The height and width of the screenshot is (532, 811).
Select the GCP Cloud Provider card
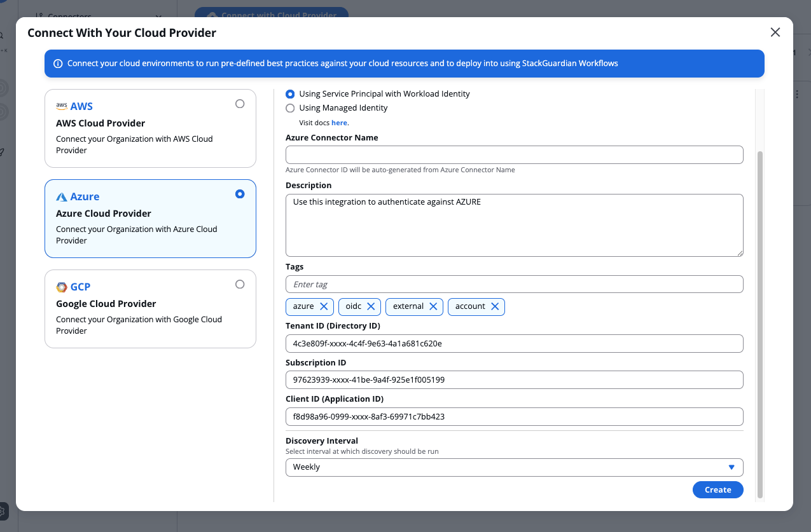tap(150, 309)
